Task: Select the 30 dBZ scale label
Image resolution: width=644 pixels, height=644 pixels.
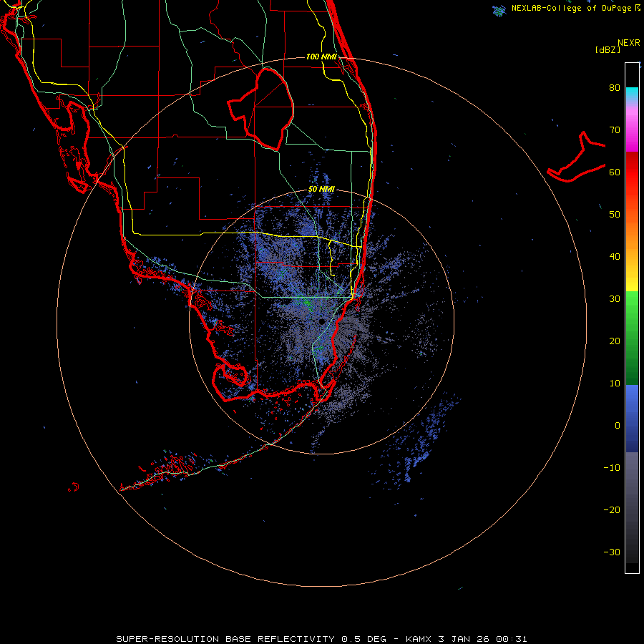Action: [615, 299]
